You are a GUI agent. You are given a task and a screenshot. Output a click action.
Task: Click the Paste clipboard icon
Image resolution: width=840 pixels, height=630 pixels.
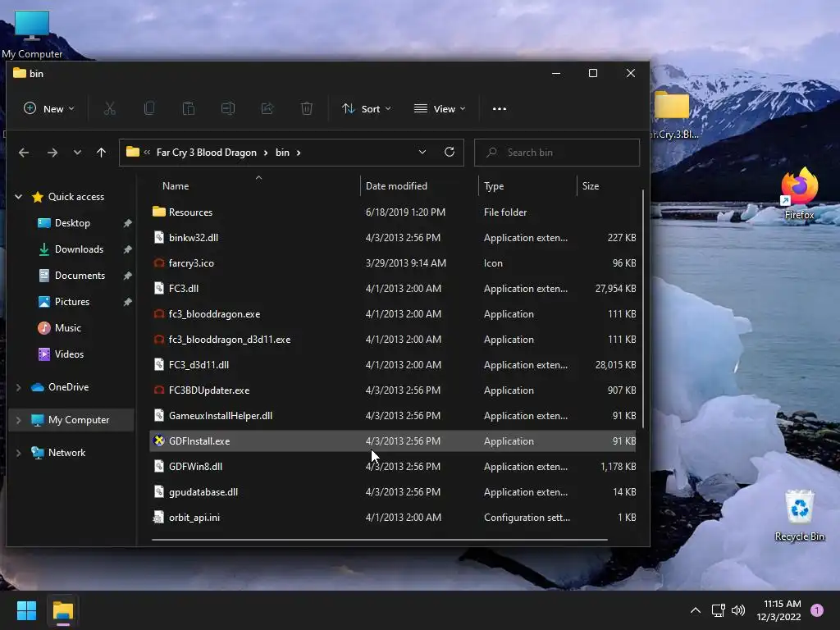[189, 109]
